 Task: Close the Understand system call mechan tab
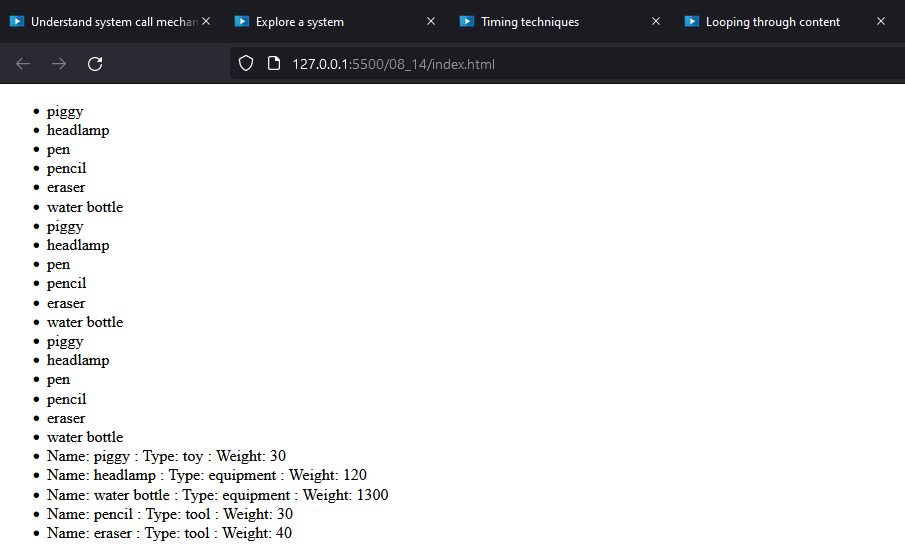[206, 21]
